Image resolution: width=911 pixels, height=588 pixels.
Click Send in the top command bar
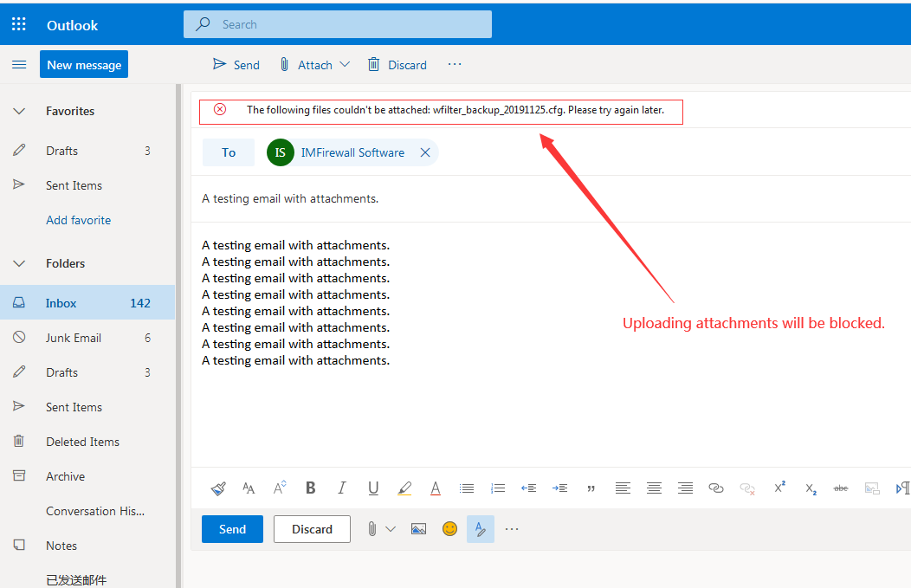pos(236,64)
